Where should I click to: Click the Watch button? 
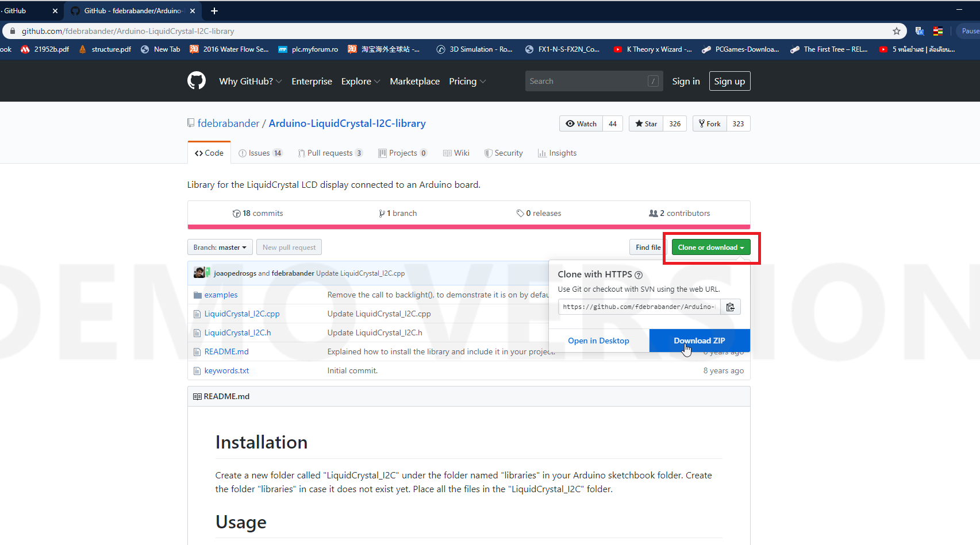pyautogui.click(x=581, y=123)
